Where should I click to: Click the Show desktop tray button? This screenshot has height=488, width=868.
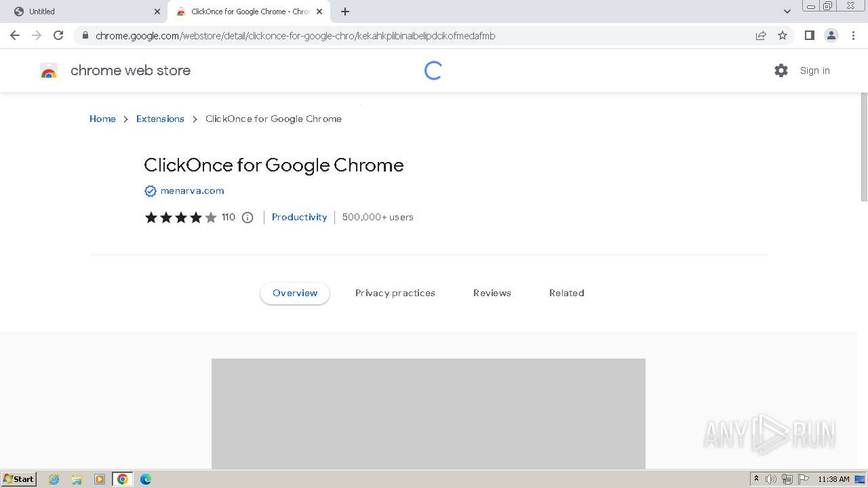[861, 479]
